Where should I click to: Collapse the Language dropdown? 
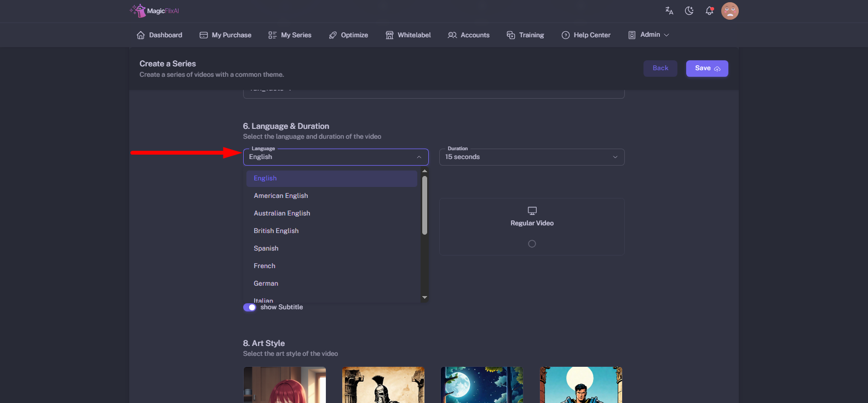419,157
